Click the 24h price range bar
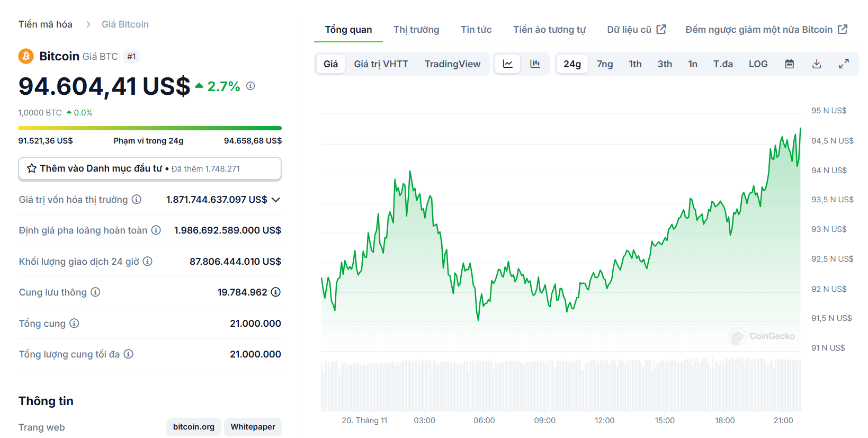 150,128
